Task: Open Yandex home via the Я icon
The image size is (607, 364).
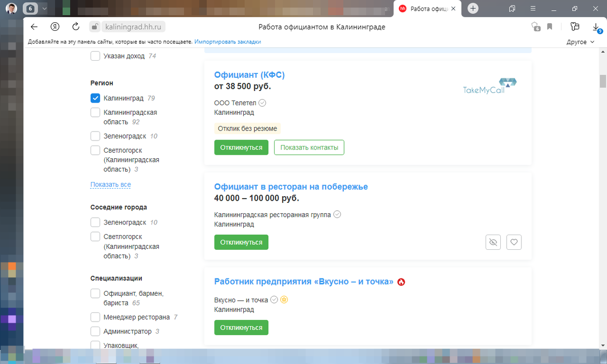Action: coord(55,27)
